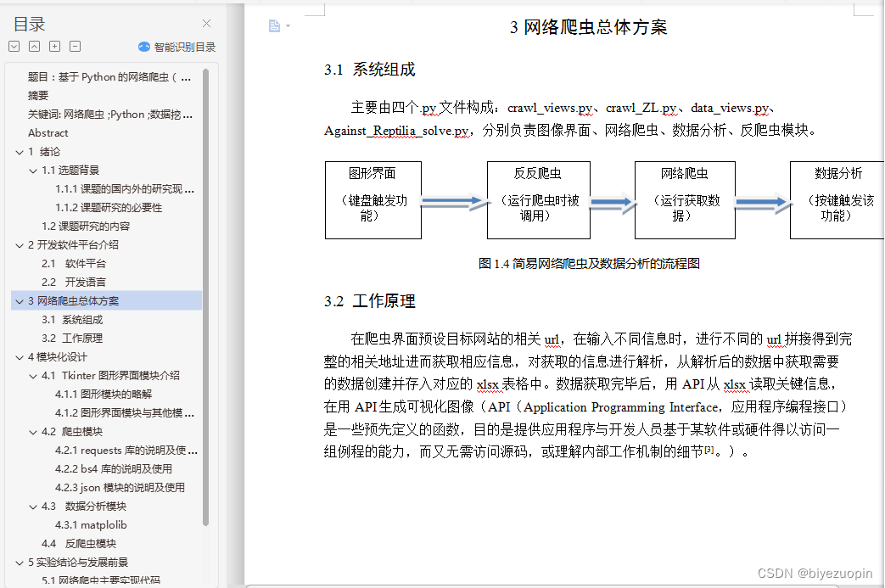
Task: Open the dropdown arrow beside the page icon
Action: tap(288, 26)
